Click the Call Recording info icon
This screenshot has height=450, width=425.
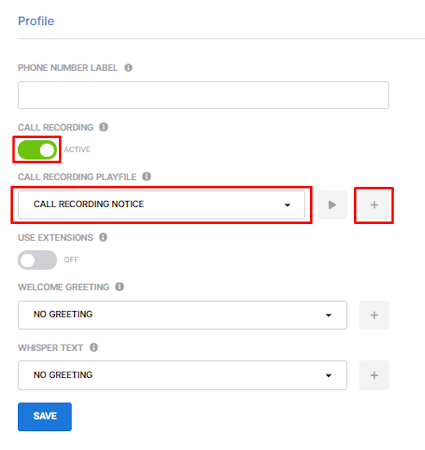pos(104,127)
